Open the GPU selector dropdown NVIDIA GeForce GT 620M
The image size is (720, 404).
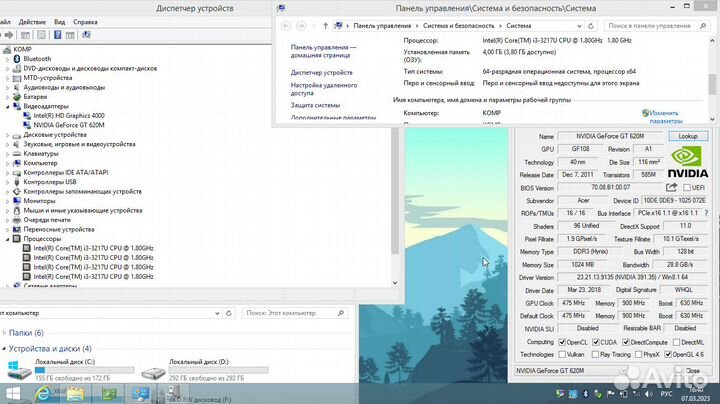click(x=571, y=370)
